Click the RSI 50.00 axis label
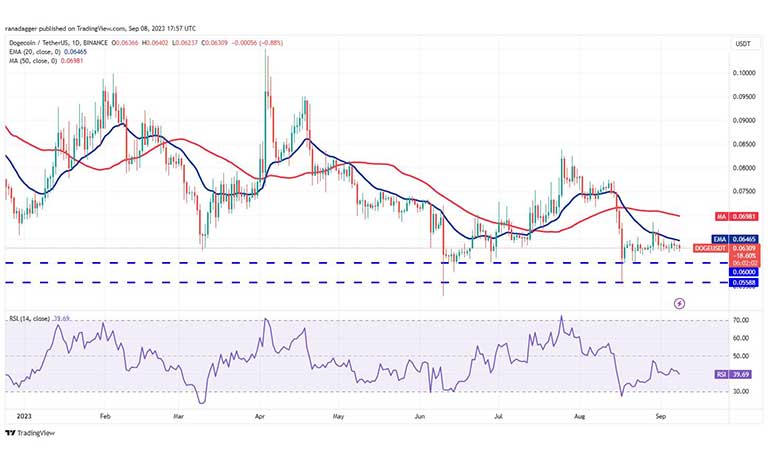The image size is (768, 463). 742,356
